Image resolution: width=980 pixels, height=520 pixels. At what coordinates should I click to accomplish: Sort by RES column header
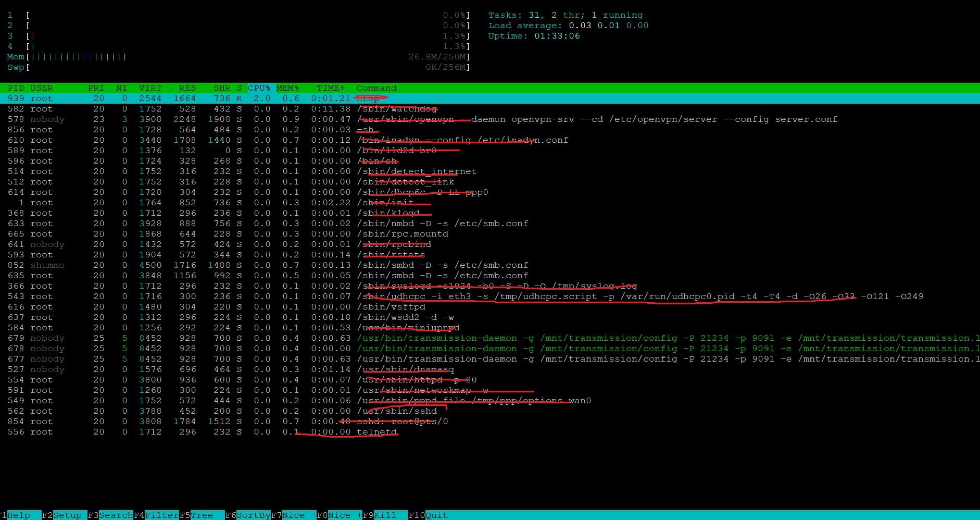(187, 88)
